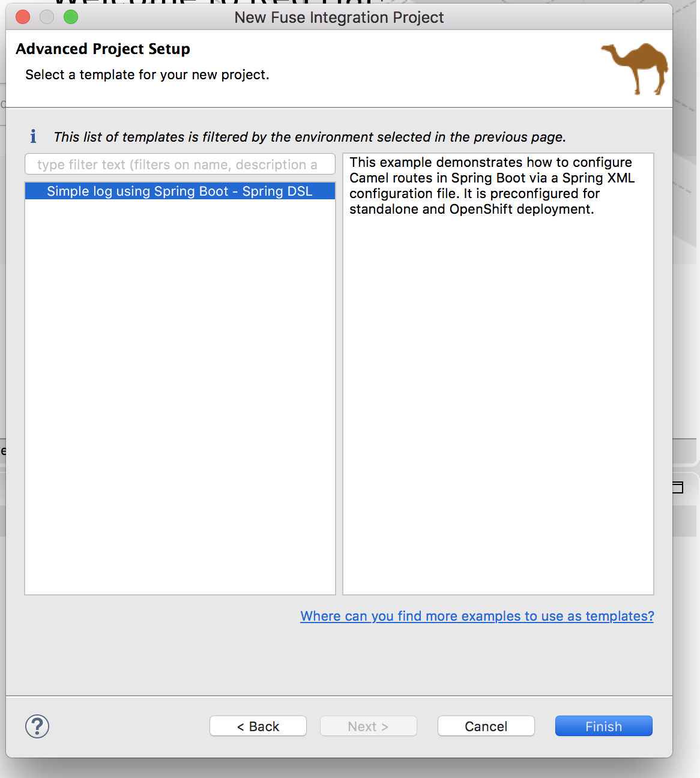Click the 'Advanced Project Setup' heading

103,49
